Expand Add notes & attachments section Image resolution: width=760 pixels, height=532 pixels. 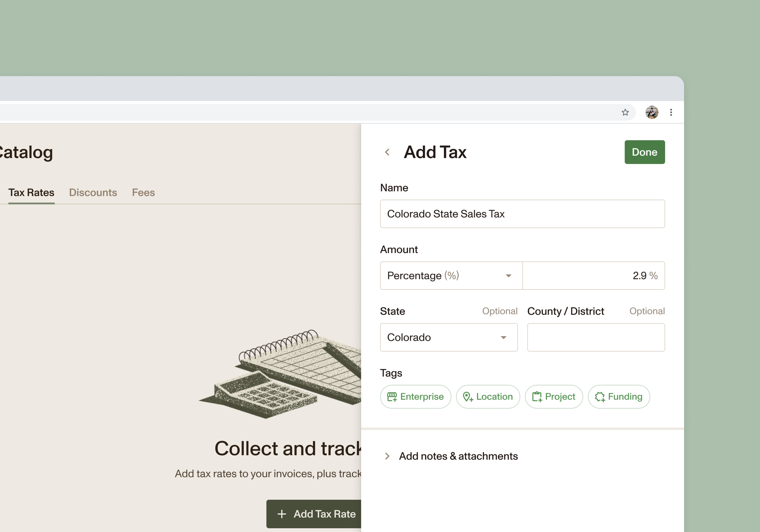coord(458,456)
